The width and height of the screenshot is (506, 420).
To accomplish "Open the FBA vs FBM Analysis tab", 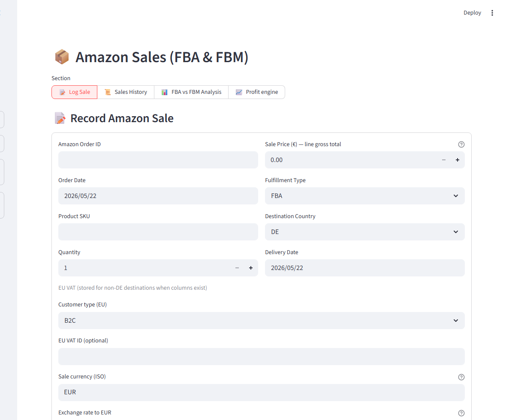I will pyautogui.click(x=191, y=92).
